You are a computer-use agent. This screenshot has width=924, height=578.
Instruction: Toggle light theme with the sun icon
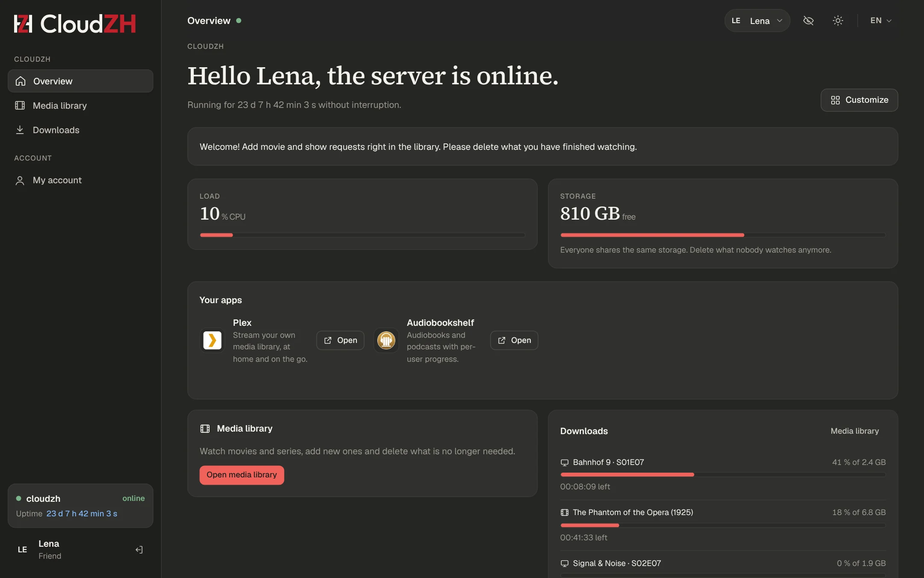pyautogui.click(x=838, y=21)
